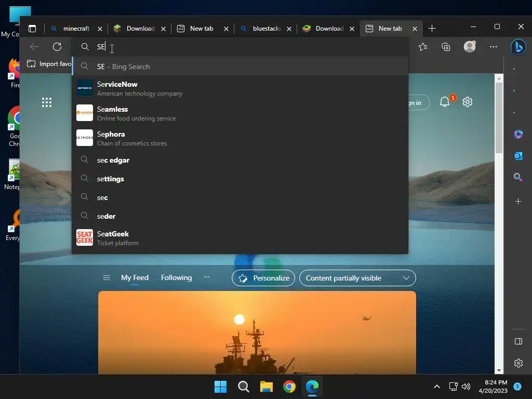532x399 pixels.
Task: Open the feed hamburger menu icon
Action: (107, 278)
